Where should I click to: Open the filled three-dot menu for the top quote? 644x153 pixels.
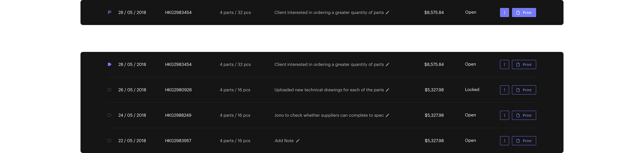click(x=504, y=13)
